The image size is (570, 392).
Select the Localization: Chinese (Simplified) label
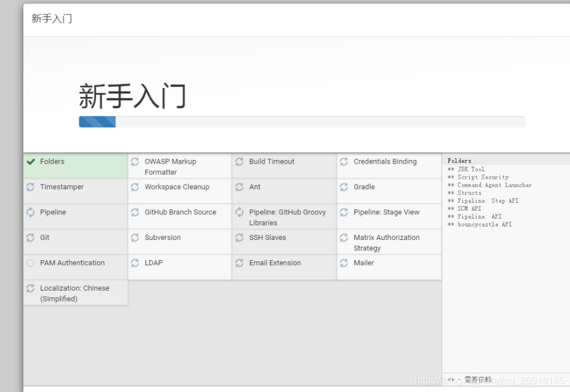(75, 293)
